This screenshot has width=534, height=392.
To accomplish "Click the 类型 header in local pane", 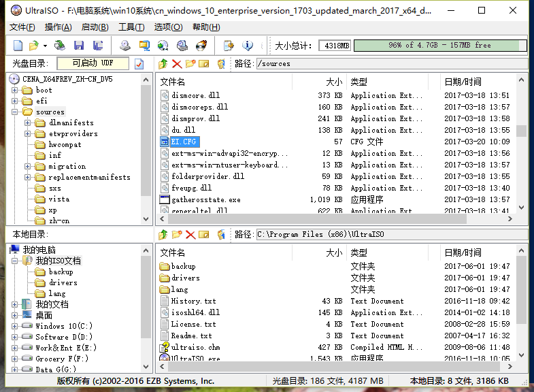I will click(359, 252).
